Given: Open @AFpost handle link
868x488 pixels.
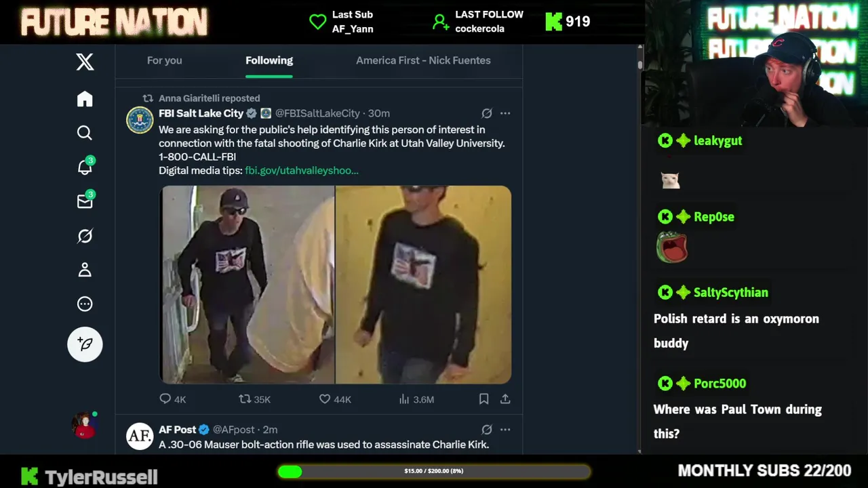Looking at the screenshot, I should (x=234, y=430).
